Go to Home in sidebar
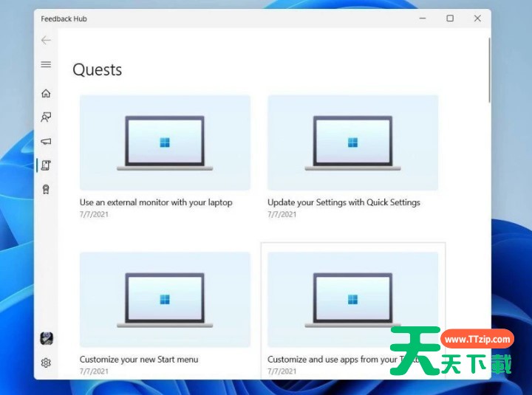The image size is (532, 395). click(x=46, y=93)
